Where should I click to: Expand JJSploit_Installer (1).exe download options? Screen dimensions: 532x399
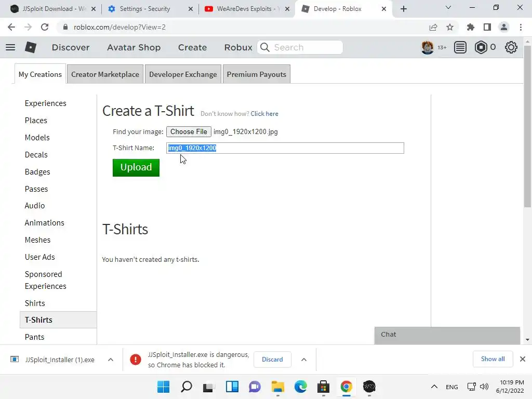point(111,360)
